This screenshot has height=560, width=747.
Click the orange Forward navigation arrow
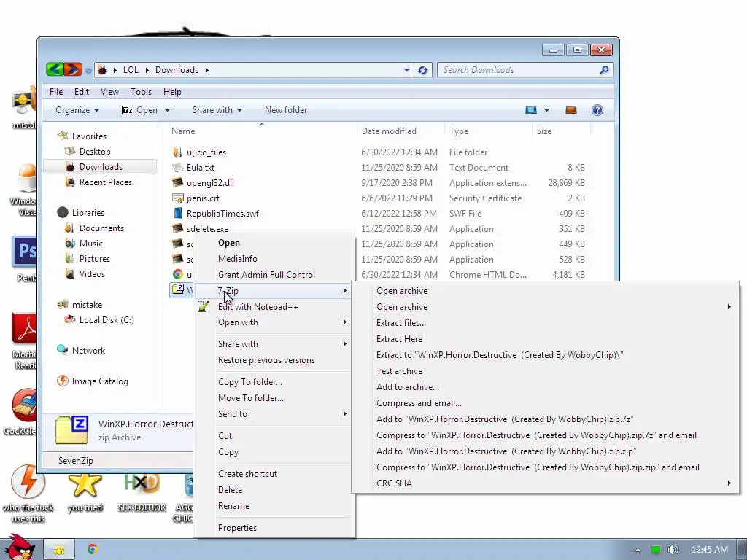coord(73,70)
